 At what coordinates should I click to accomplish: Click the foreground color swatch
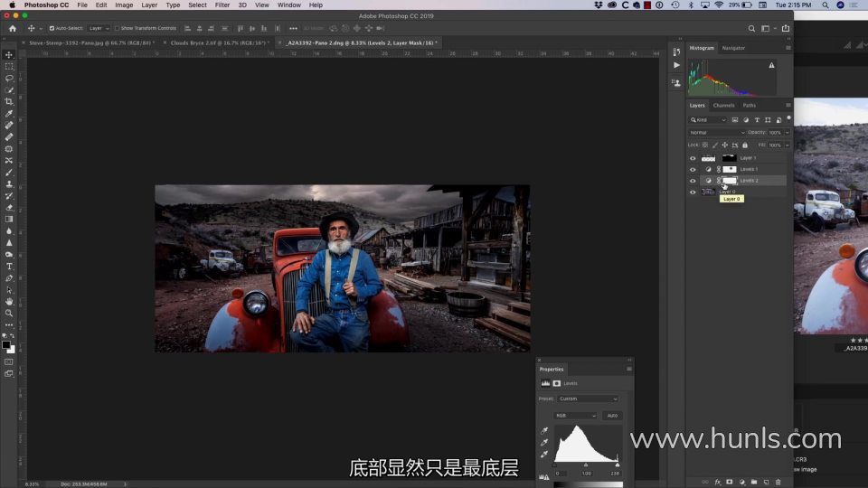click(x=6, y=345)
